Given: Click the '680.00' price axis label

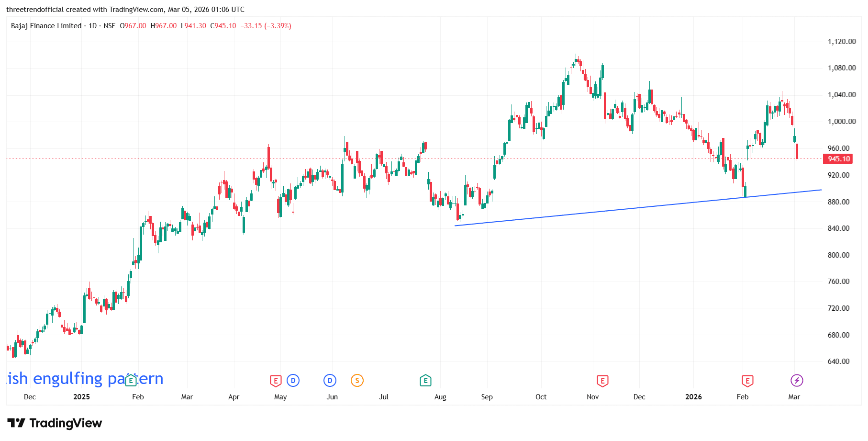Looking at the screenshot, I should (839, 335).
